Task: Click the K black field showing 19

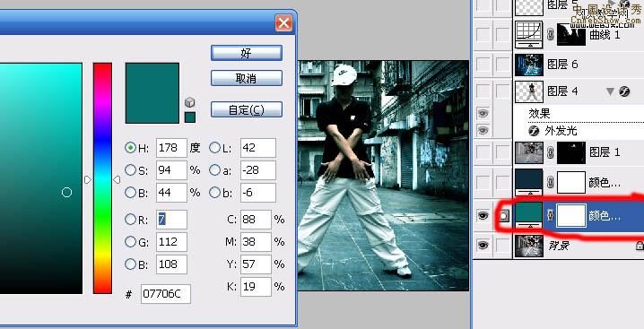Action: point(256,286)
